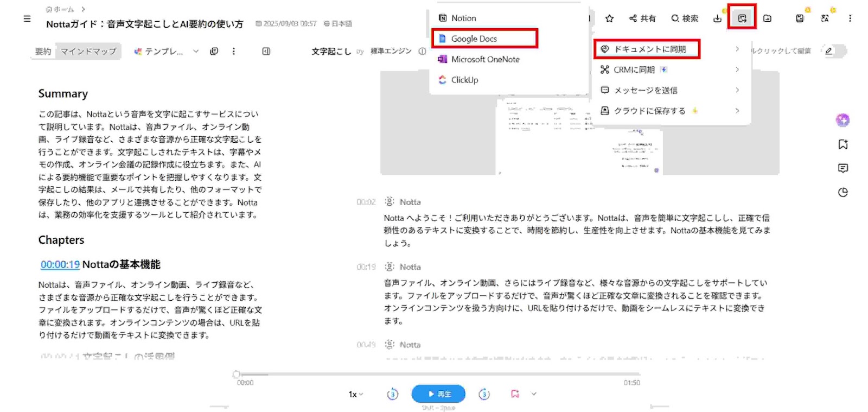
Task: Click the 日本語 language indicator
Action: click(x=337, y=24)
